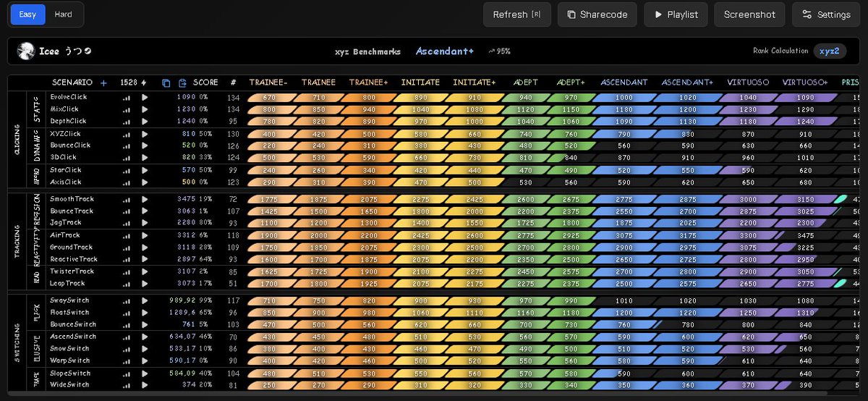The image size is (868, 401).
Task: Play the EvolveClick scenario
Action: [145, 97]
